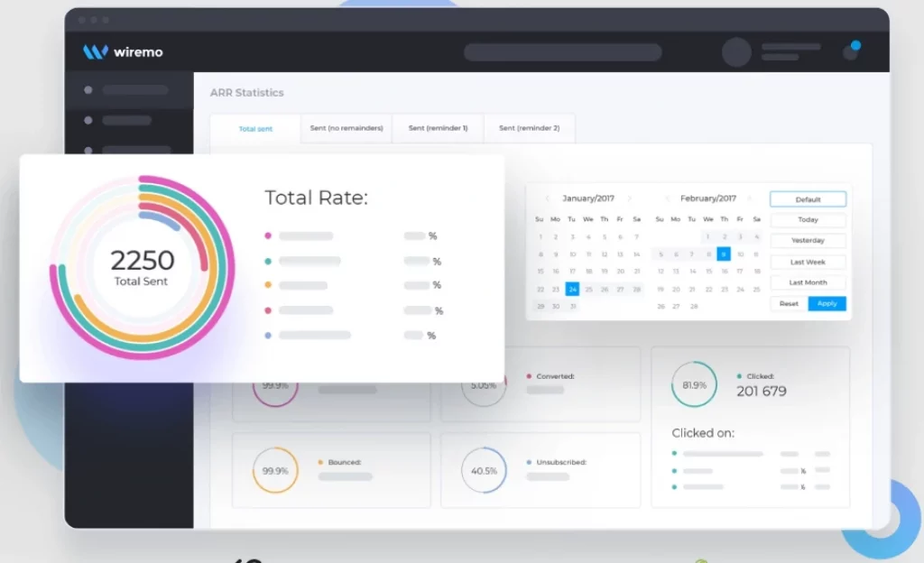Click the search bar in top navigation
924x563 pixels.
point(561,51)
